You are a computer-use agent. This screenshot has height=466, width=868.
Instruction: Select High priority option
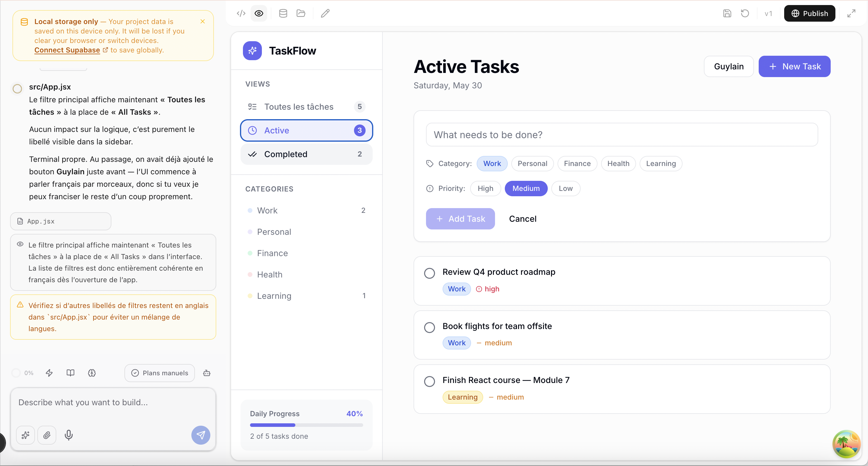[485, 189]
